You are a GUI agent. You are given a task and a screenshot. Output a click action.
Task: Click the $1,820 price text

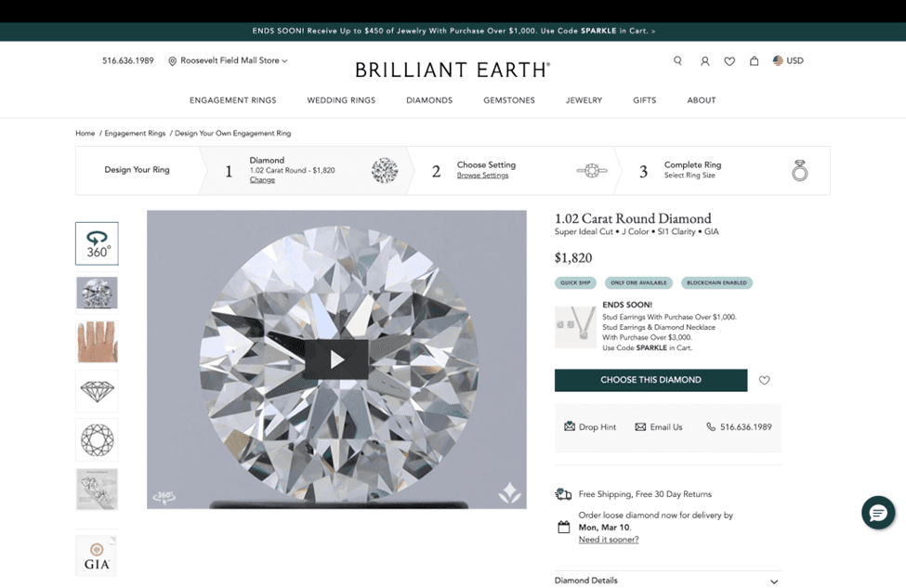(573, 257)
